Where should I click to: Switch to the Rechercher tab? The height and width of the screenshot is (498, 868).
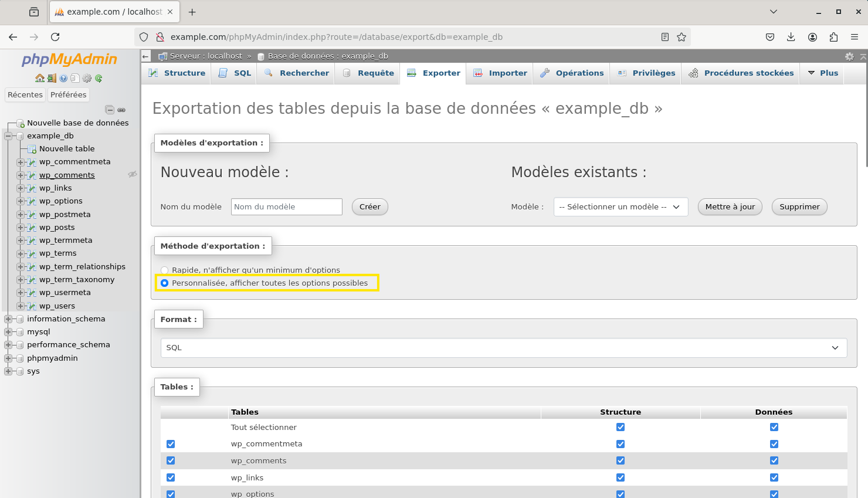point(296,73)
